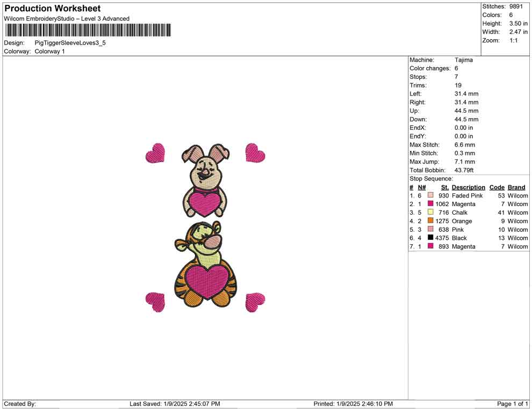Viewport: 532px width, 409px height.
Task: Click the Black description text
Action: coord(459,238)
